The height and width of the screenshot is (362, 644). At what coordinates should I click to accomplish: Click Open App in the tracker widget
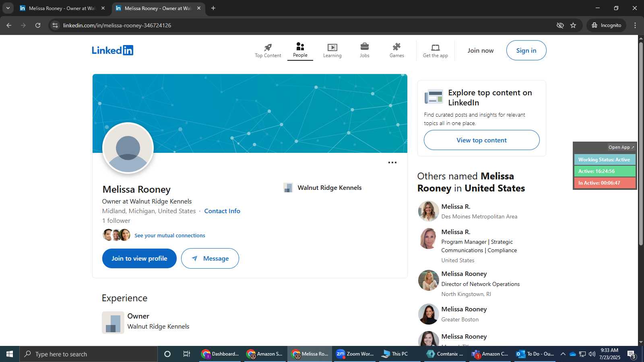[621, 147]
